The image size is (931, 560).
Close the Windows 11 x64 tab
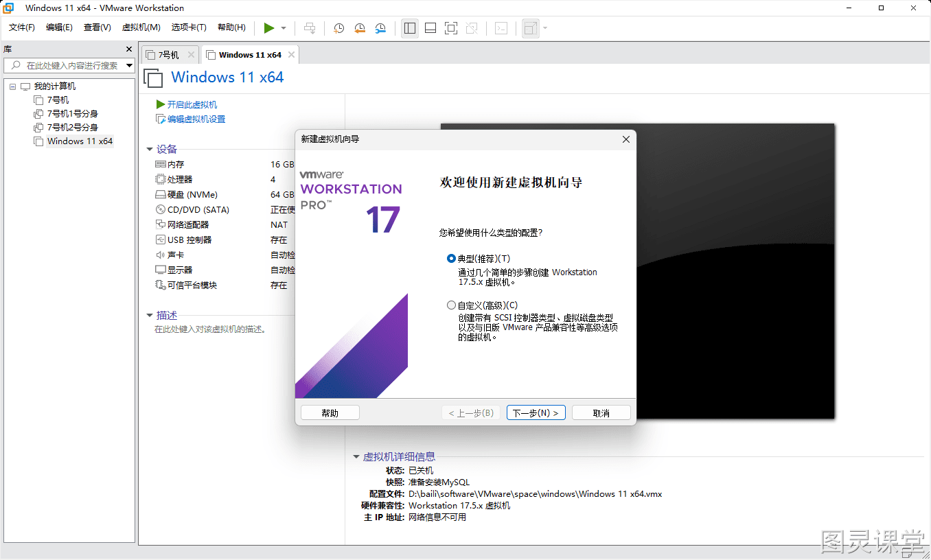[x=291, y=55]
